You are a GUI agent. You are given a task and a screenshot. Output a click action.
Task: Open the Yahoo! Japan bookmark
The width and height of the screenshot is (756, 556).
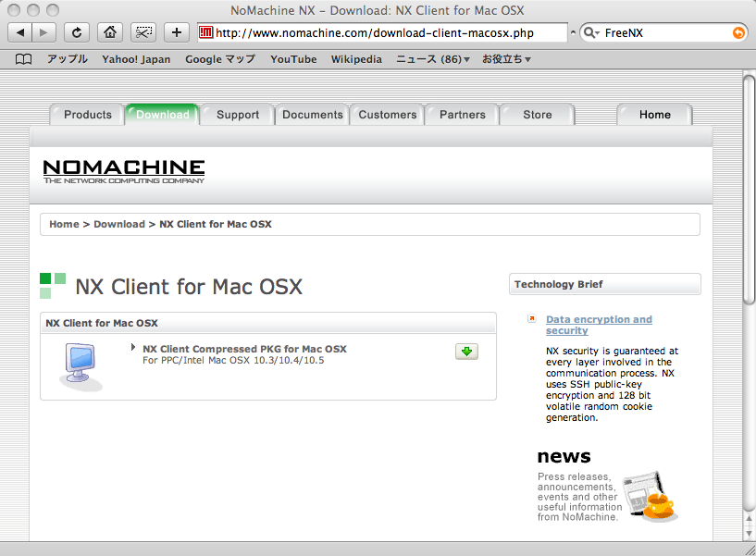click(136, 59)
